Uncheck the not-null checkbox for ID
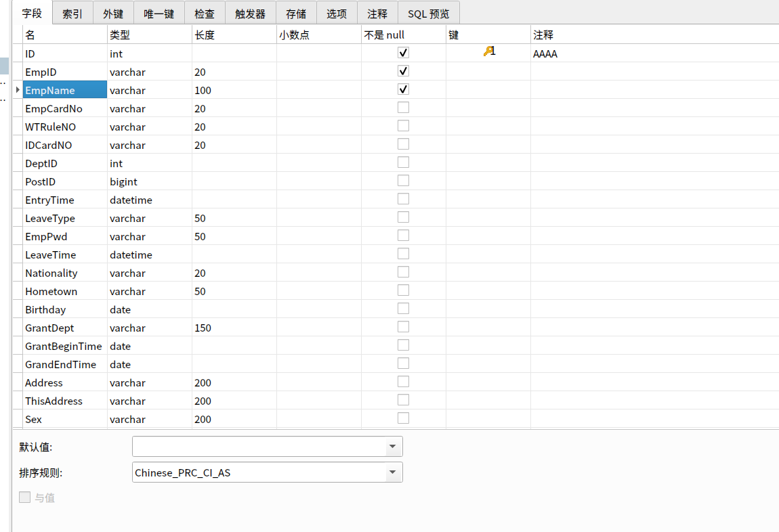779x532 pixels. click(404, 53)
